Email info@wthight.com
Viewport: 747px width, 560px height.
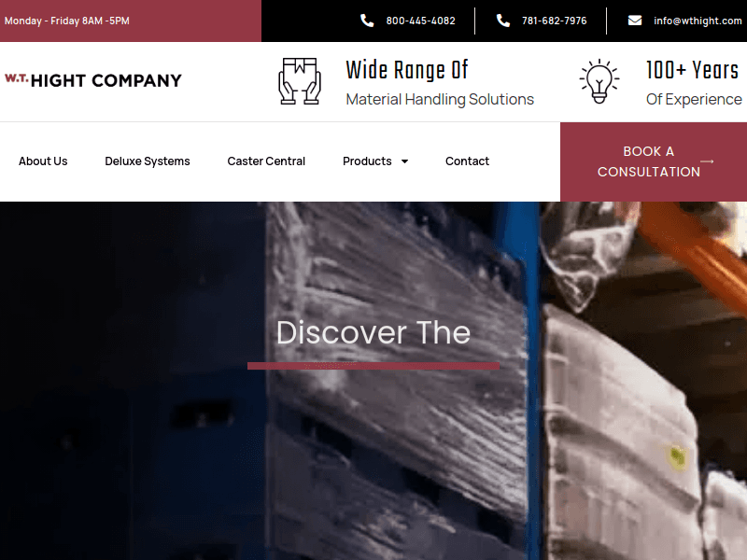click(698, 21)
